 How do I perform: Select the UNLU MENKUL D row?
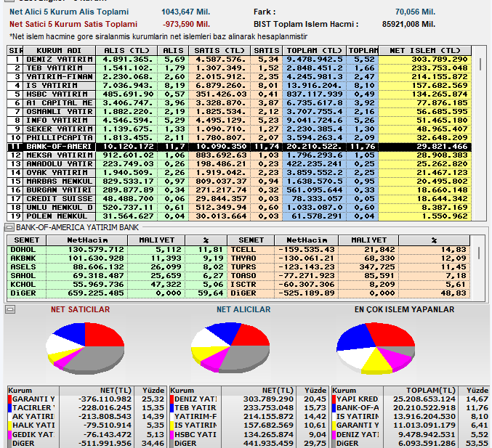(239, 208)
